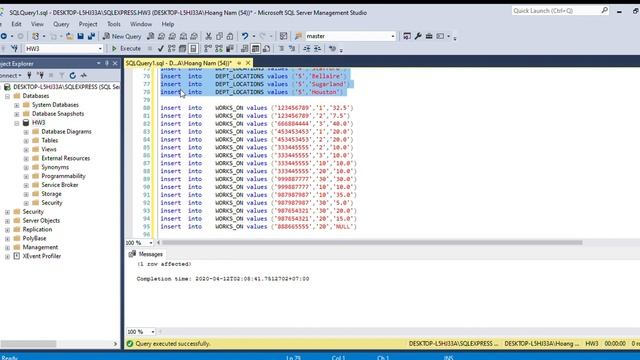Click the Toolbox icon in toolbar
This screenshot has height=360, width=640.
[429, 36]
